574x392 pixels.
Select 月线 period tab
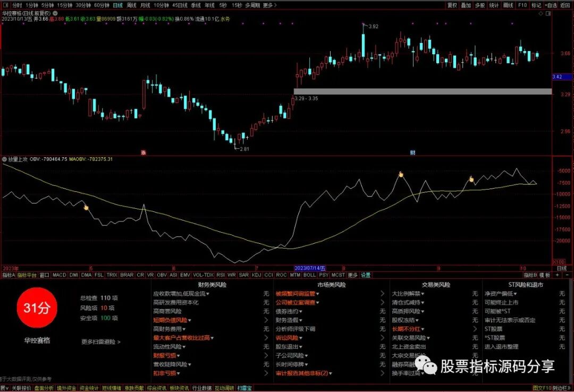point(145,5)
